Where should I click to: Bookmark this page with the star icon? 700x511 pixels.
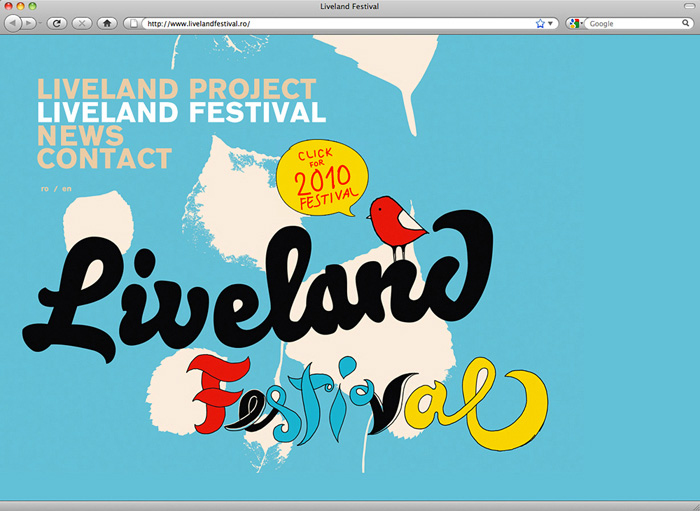[540, 22]
